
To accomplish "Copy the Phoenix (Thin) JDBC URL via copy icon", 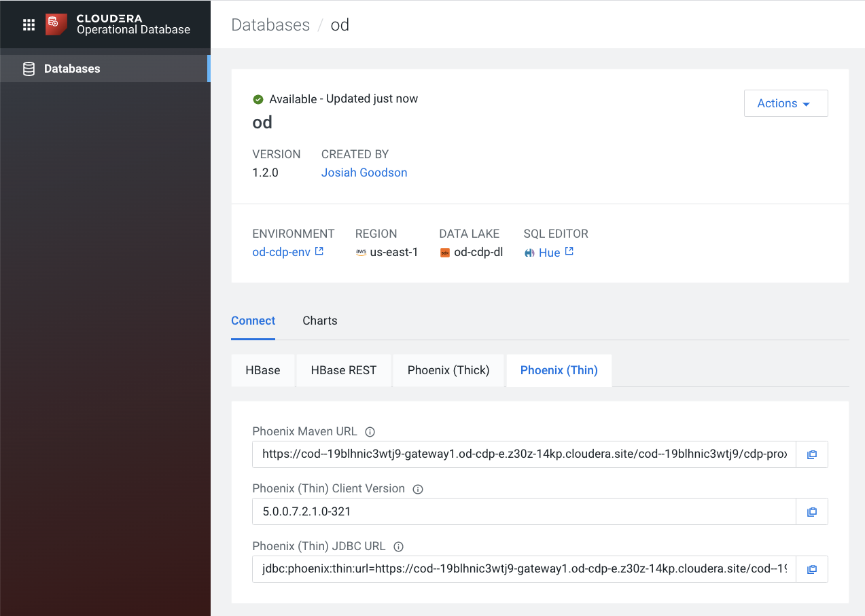I will tap(811, 568).
